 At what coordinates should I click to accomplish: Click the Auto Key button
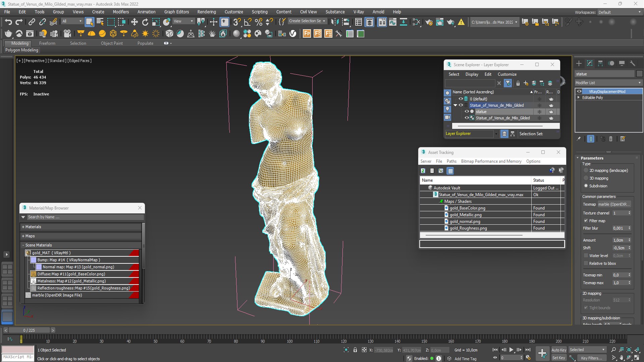[x=559, y=350]
